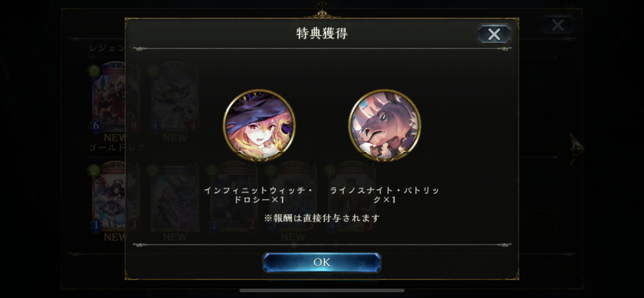Click the 特典獲得 dialog title

tap(322, 33)
